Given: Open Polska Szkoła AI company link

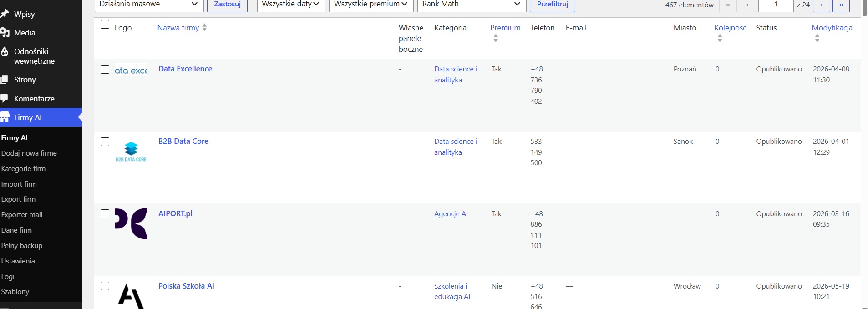Looking at the screenshot, I should click(x=186, y=286).
